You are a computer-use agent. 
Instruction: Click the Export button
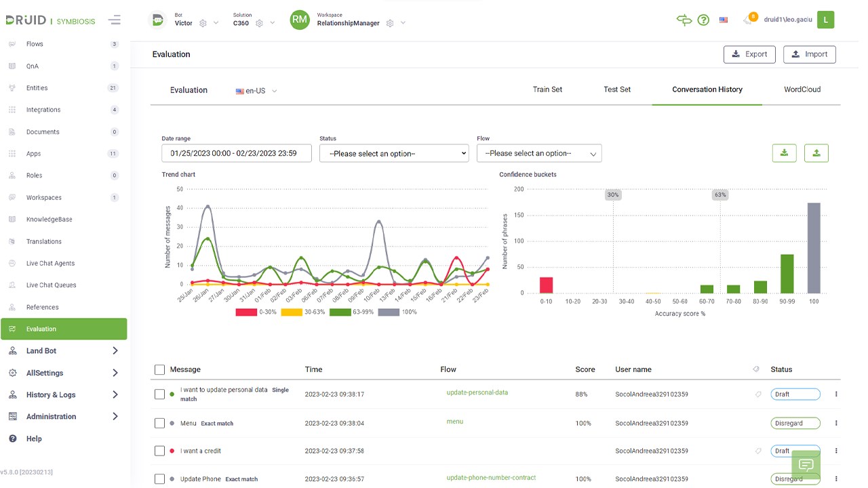click(x=749, y=54)
